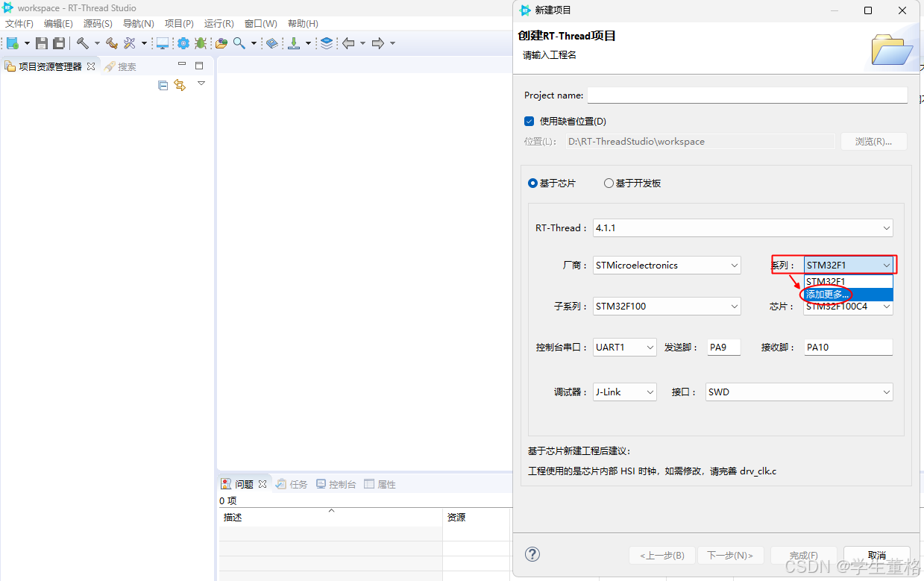
Task: Minimize the project explorer panel
Action: point(181,66)
